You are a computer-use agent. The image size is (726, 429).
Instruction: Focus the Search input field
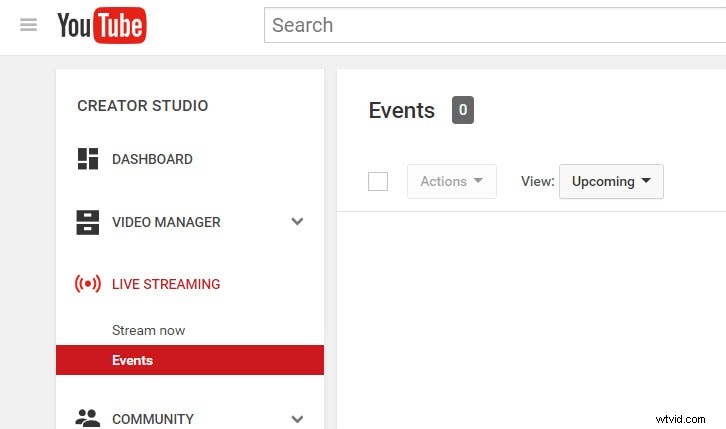tap(494, 25)
